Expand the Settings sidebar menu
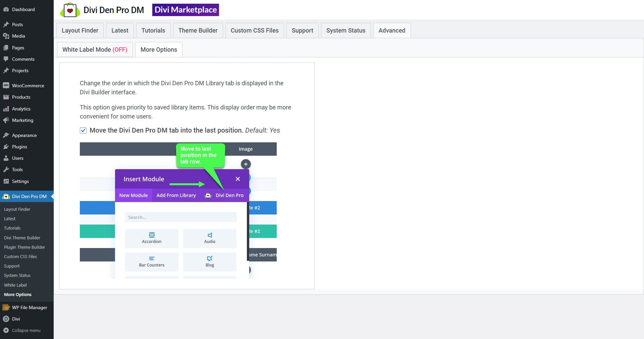Viewport: 644px width, 339px height. (x=20, y=181)
